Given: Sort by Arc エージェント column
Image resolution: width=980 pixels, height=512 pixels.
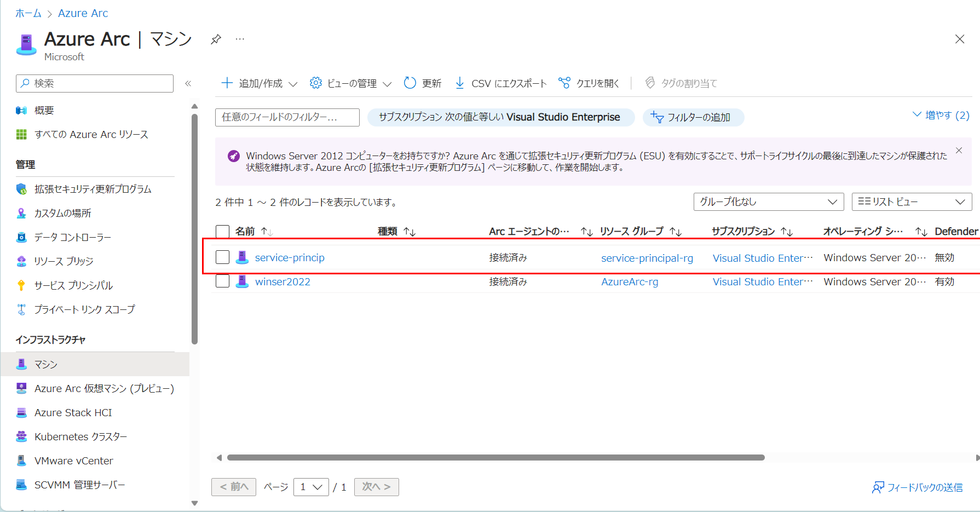Looking at the screenshot, I should (x=541, y=232).
